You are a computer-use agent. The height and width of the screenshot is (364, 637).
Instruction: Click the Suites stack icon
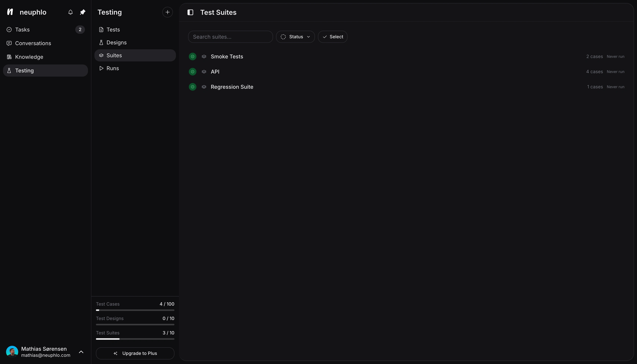tap(101, 55)
